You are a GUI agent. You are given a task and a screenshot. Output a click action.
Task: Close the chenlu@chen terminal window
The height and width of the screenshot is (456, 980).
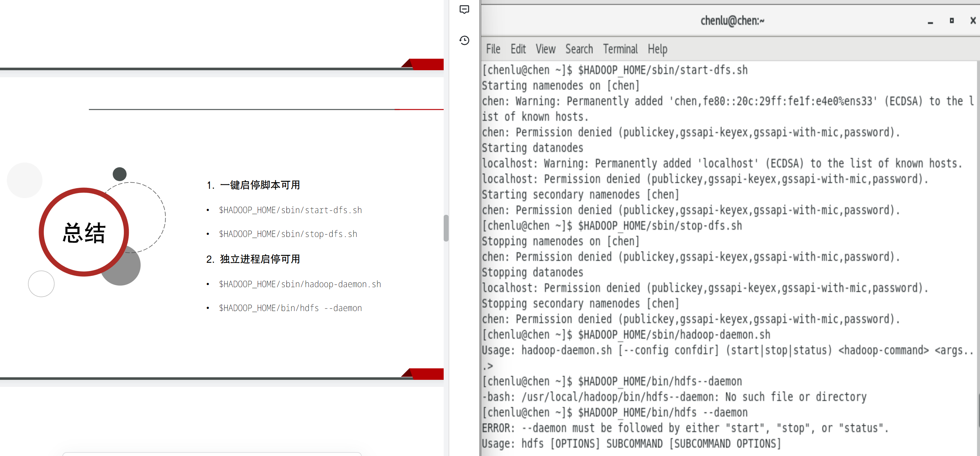point(973,21)
